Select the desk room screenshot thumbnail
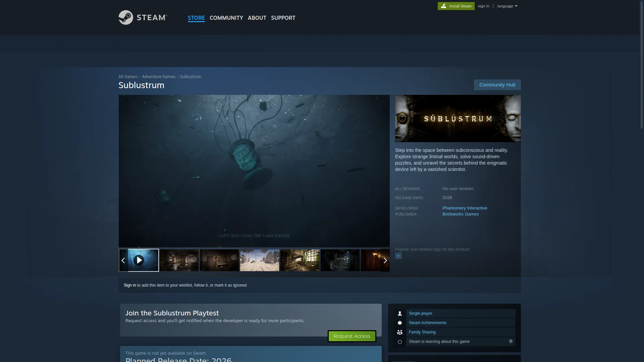The height and width of the screenshot is (362, 644). tap(219, 260)
